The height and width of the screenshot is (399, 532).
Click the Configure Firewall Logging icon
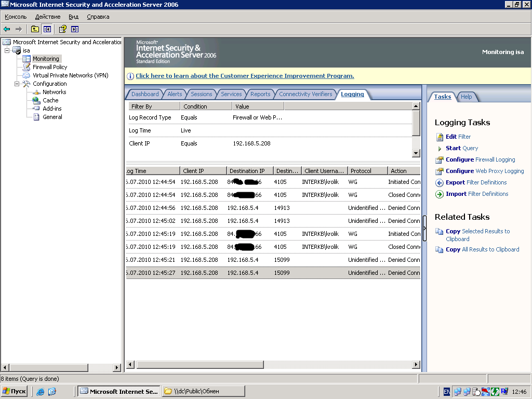[440, 160]
